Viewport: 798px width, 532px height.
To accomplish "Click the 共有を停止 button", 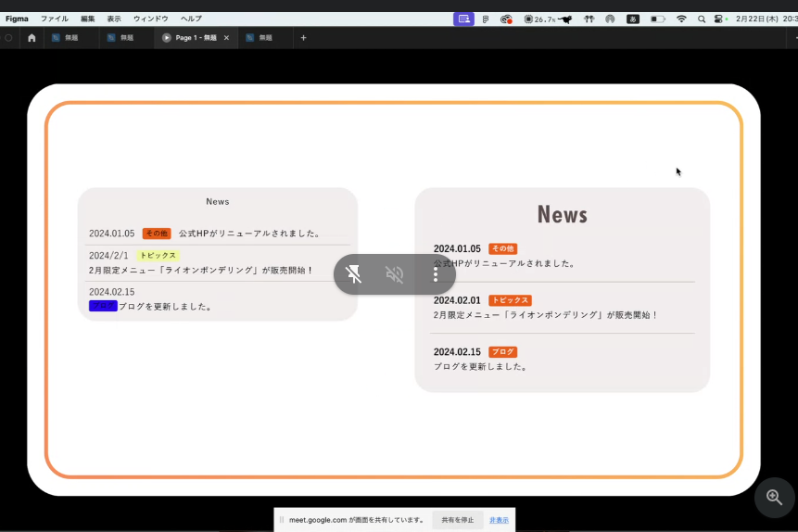I will coord(457,520).
